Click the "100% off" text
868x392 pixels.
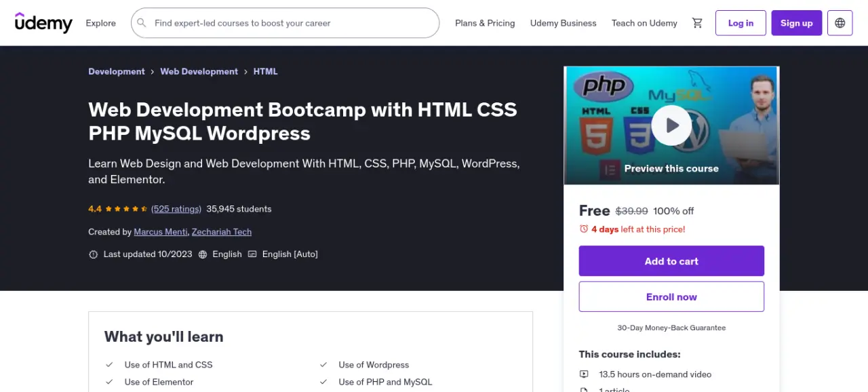pos(673,211)
